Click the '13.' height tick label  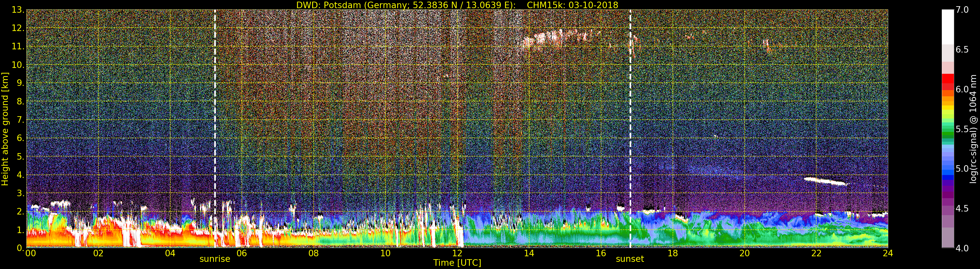click(18, 10)
